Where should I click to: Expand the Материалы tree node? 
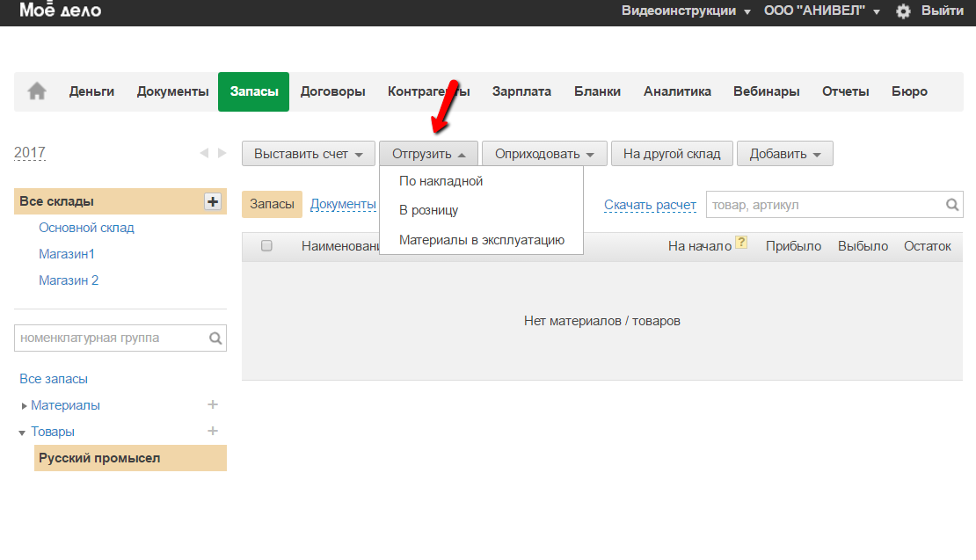tap(24, 406)
